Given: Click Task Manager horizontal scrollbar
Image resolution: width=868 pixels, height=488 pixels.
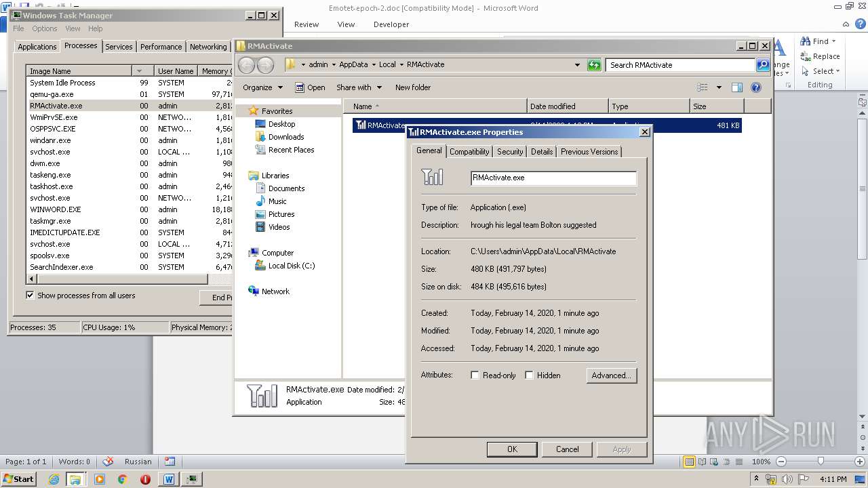Looking at the screenshot, I should pos(122,279).
